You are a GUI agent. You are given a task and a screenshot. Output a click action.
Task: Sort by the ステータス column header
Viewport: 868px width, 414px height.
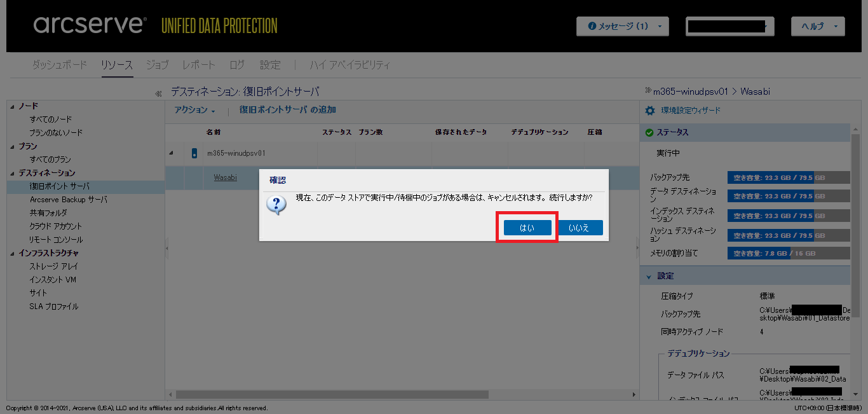tap(337, 132)
